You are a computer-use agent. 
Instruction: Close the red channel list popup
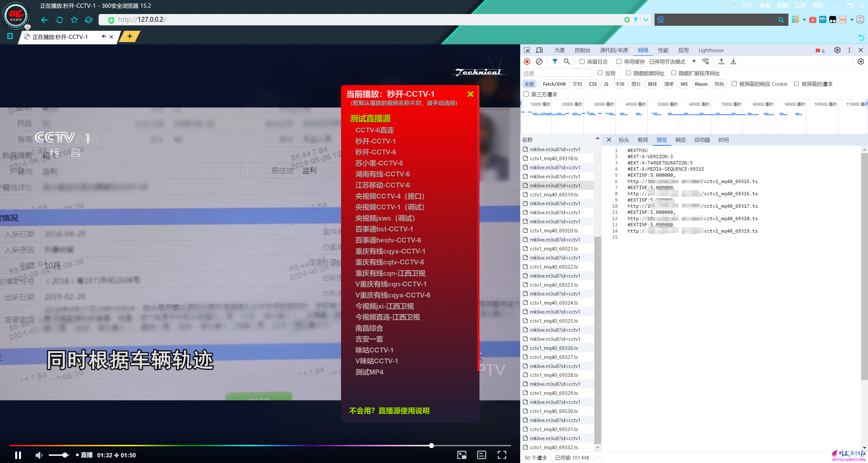(x=470, y=94)
